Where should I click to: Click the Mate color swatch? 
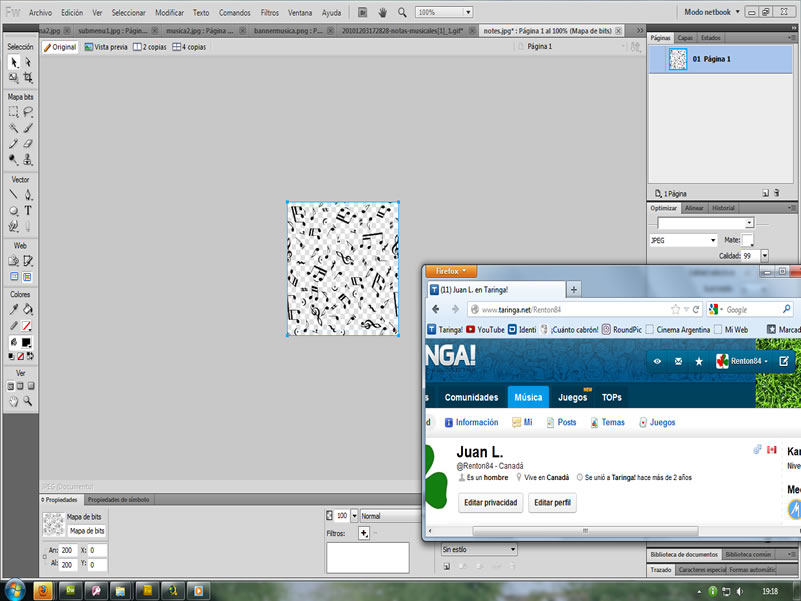point(747,240)
